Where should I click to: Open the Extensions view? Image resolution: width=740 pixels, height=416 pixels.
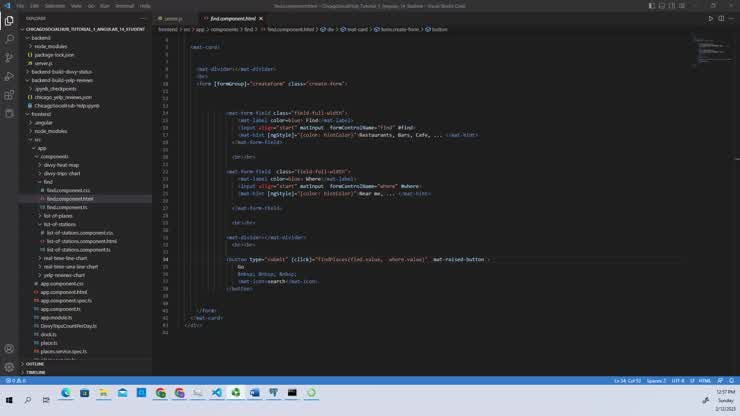(x=9, y=95)
